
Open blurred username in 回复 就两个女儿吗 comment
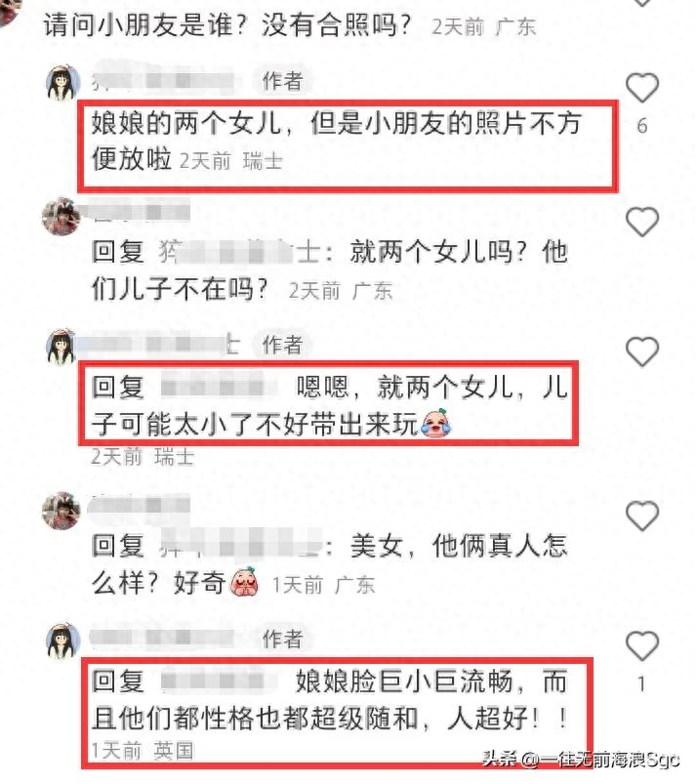[x=239, y=252]
